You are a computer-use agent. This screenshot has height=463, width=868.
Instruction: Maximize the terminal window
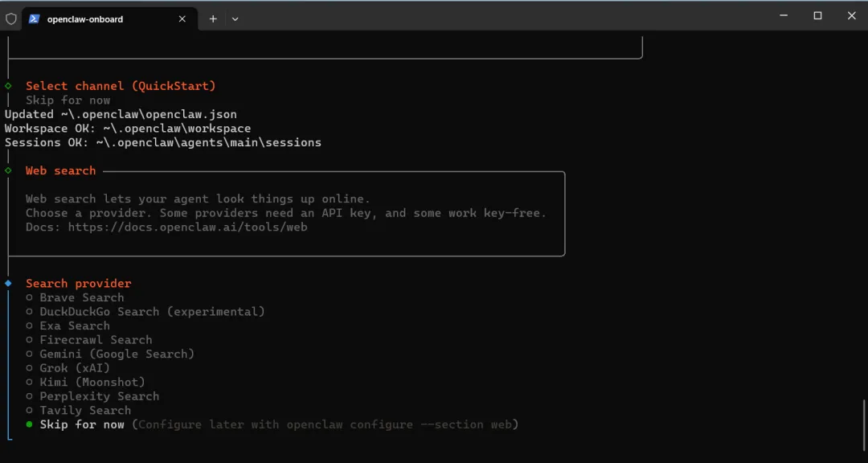[817, 16]
